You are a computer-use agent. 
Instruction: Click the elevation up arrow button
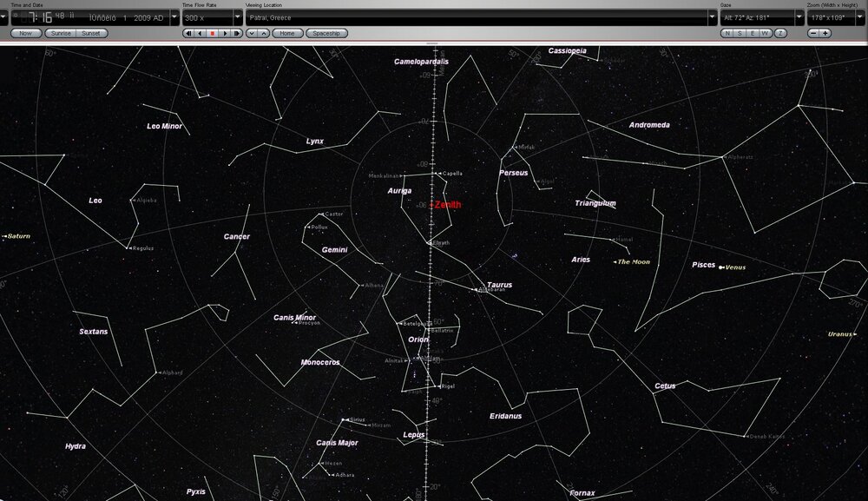coord(263,33)
